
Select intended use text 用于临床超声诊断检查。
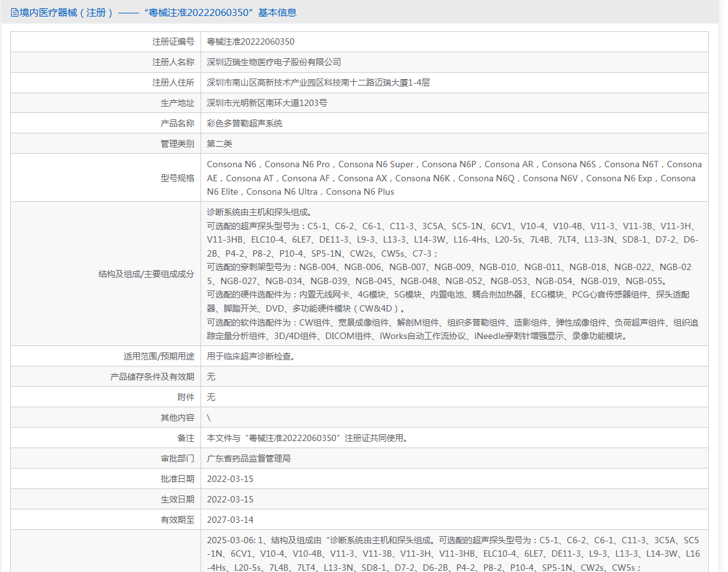251,357
